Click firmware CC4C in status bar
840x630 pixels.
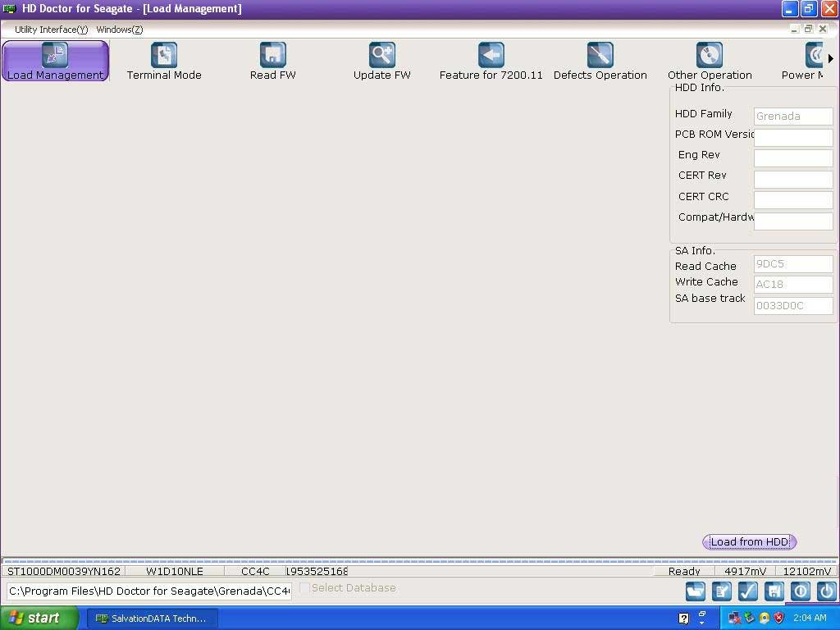[x=255, y=571]
